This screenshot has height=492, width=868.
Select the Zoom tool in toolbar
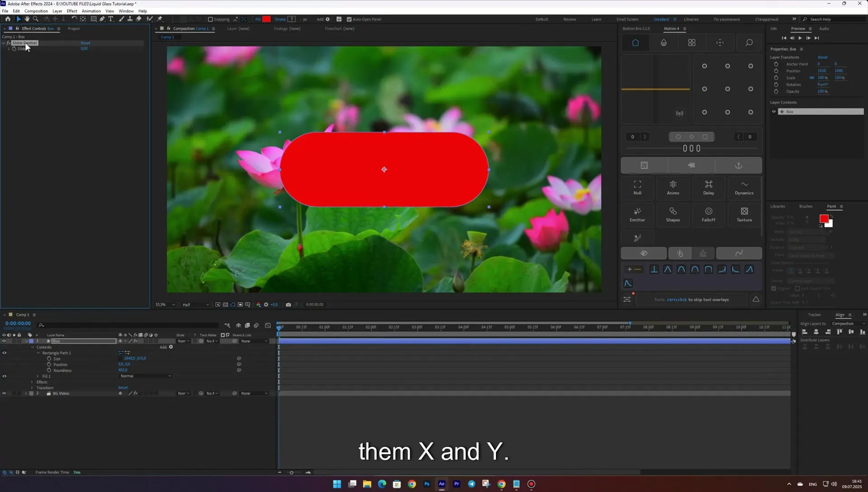click(x=36, y=19)
